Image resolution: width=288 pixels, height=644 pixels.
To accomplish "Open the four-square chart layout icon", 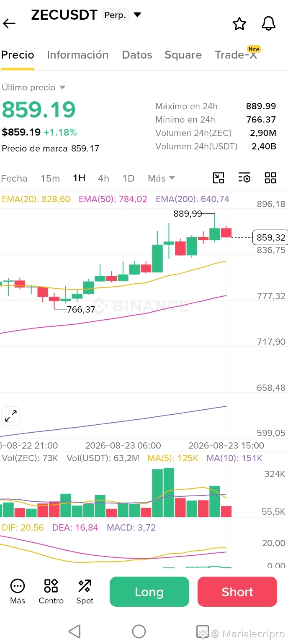I will point(270,178).
